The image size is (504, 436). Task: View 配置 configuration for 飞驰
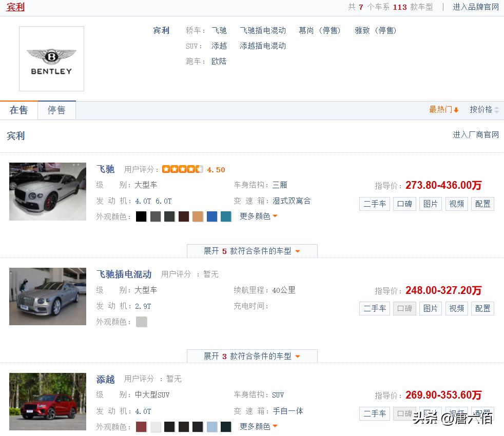482,204
